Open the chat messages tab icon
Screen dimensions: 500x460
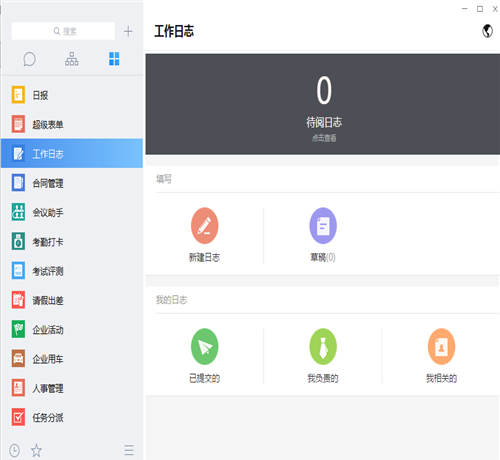(x=29, y=59)
